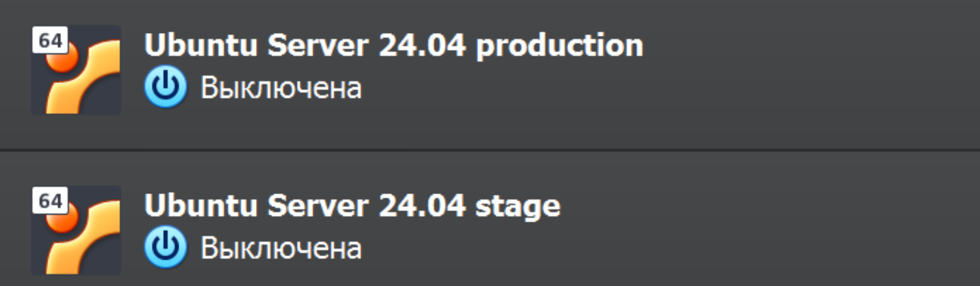
Task: Click the 64-bit badge on stage VM icon
Action: click(x=50, y=201)
